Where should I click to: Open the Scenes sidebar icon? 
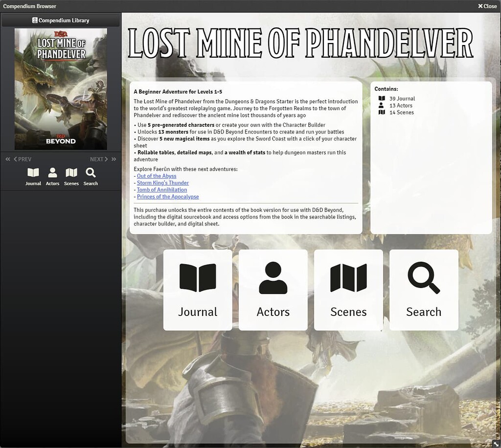pos(71,175)
